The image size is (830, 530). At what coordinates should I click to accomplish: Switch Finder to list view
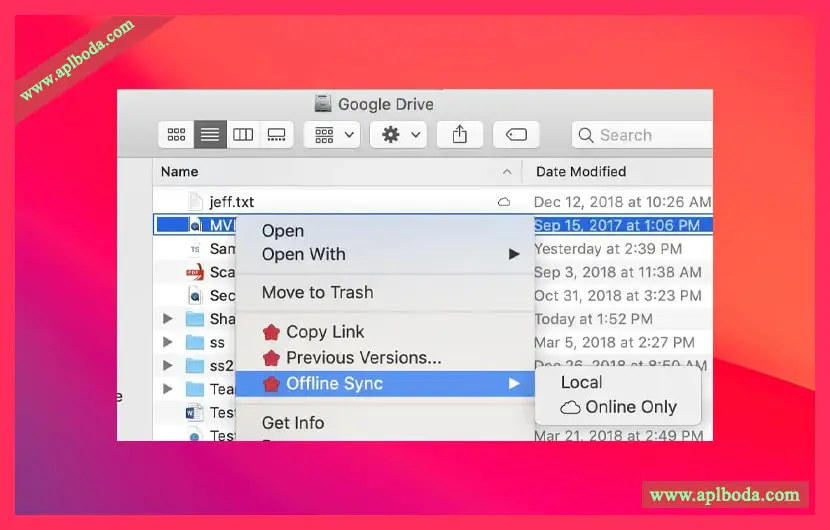(x=210, y=134)
